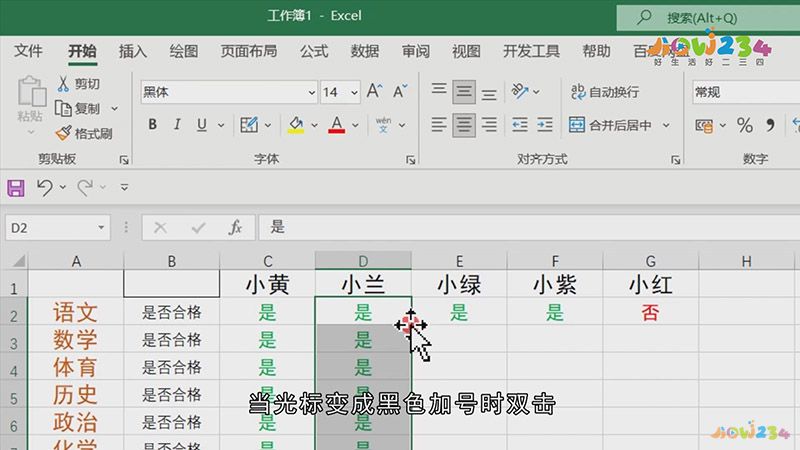Select cell C1 小黄

pyautogui.click(x=267, y=284)
